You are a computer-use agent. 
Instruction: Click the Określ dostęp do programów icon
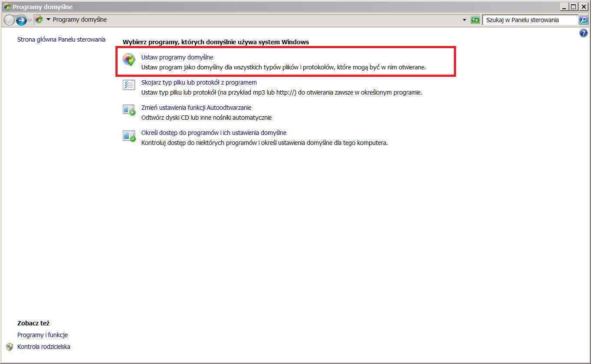[129, 136]
